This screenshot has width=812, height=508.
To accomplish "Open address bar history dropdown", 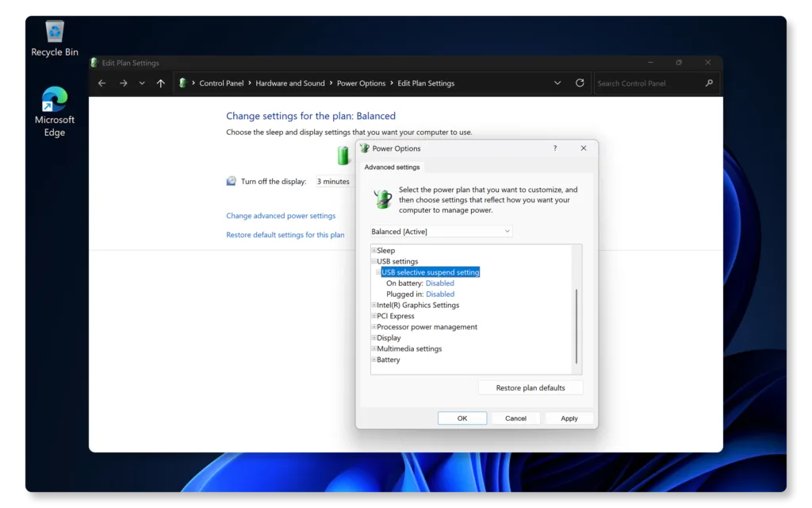I will tap(557, 83).
